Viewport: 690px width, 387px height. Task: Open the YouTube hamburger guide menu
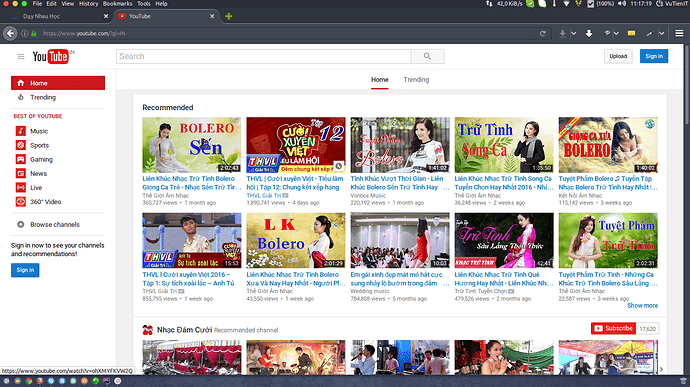coord(21,56)
